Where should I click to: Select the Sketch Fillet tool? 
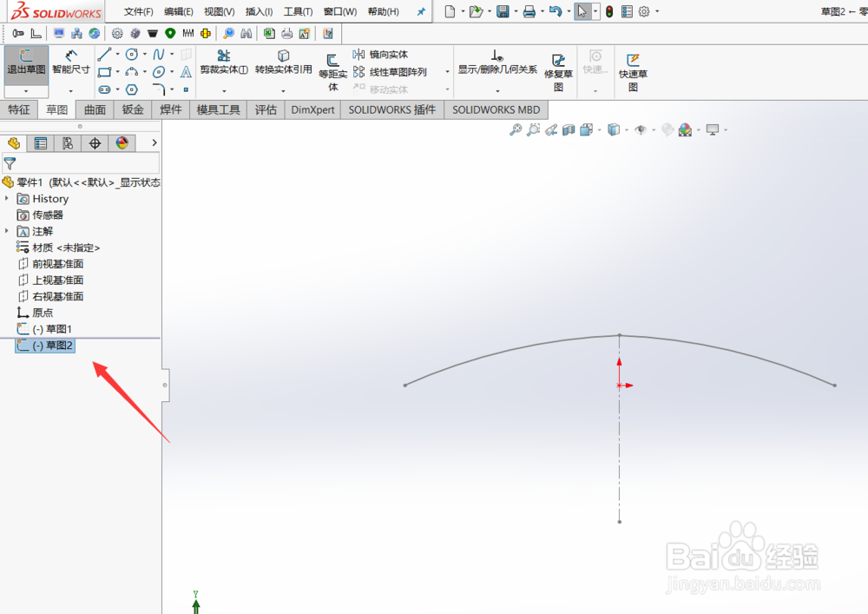pos(159,89)
